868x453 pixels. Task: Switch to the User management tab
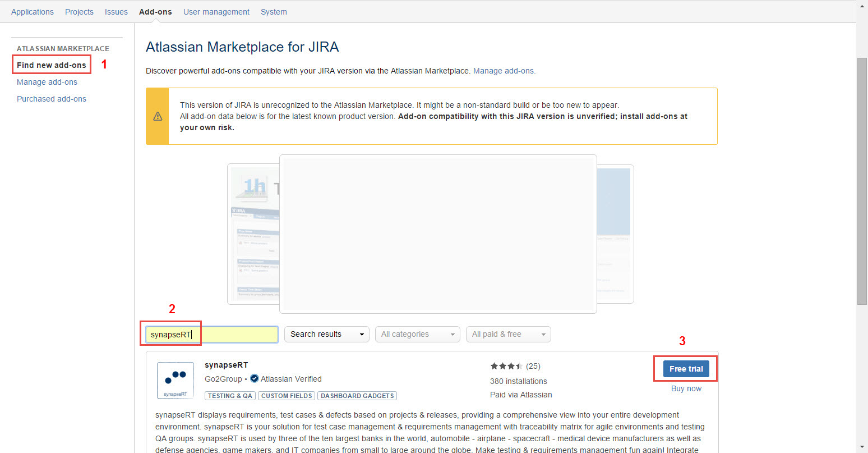(x=216, y=12)
